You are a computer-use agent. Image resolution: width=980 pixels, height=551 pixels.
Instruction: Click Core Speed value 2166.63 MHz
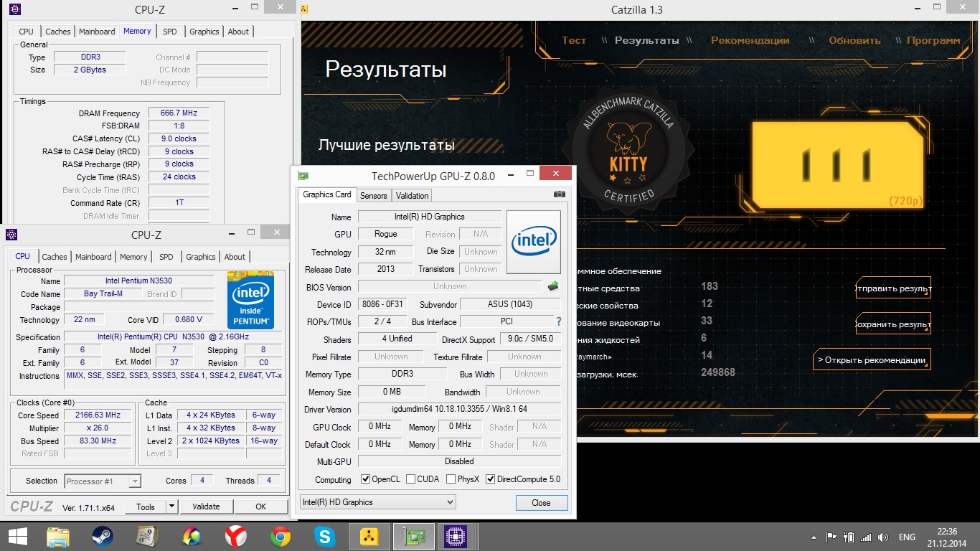pos(98,415)
